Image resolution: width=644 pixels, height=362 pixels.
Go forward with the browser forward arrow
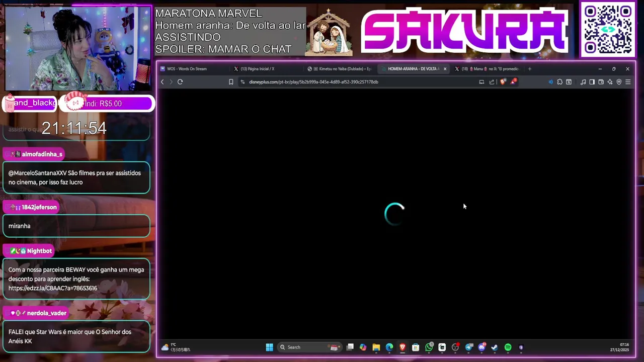pos(171,82)
